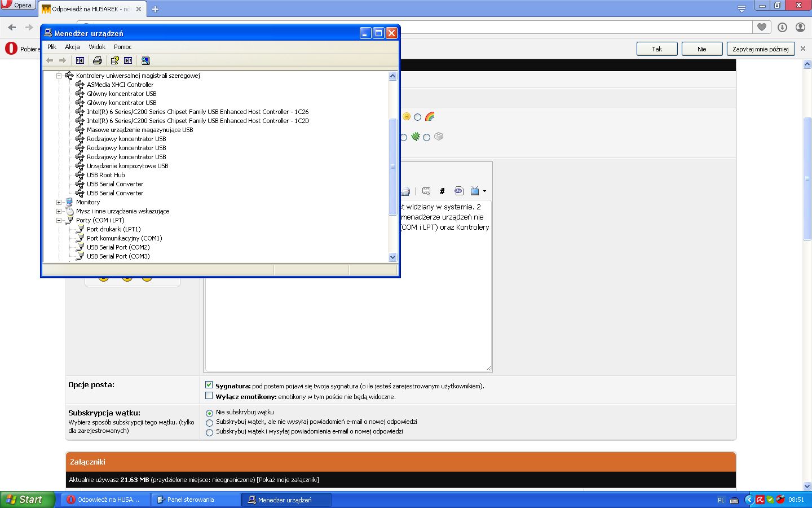This screenshot has height=508, width=812.
Task: Collapse the Porty (COM i LPT) node
Action: pos(59,220)
